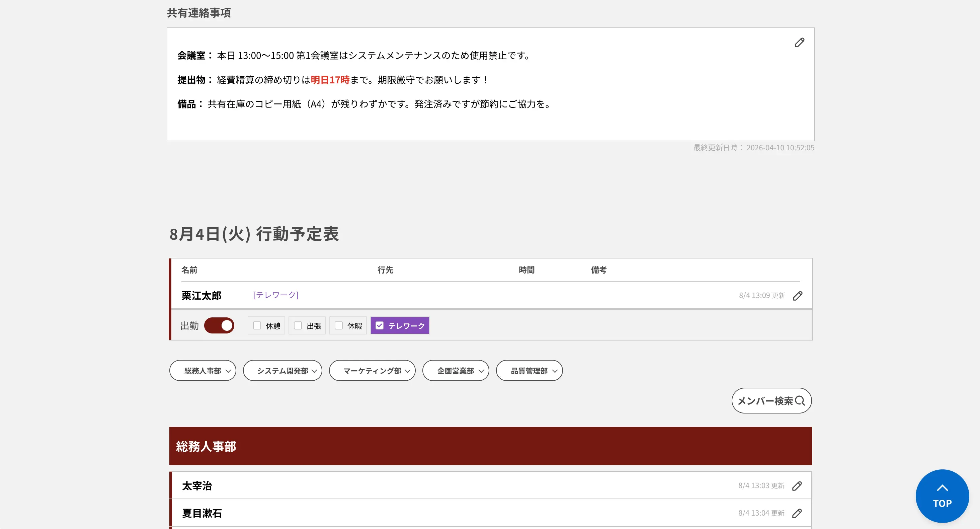The height and width of the screenshot is (529, 980).
Task: Expand the システム開発部 dropdown
Action: pos(283,371)
